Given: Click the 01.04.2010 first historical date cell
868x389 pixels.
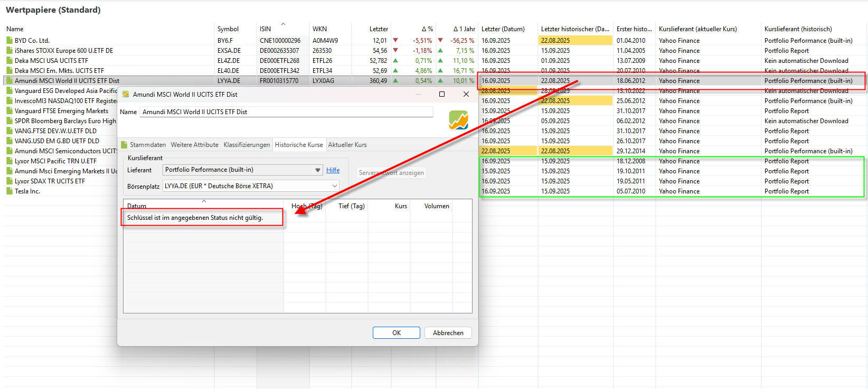Looking at the screenshot, I should point(631,41).
